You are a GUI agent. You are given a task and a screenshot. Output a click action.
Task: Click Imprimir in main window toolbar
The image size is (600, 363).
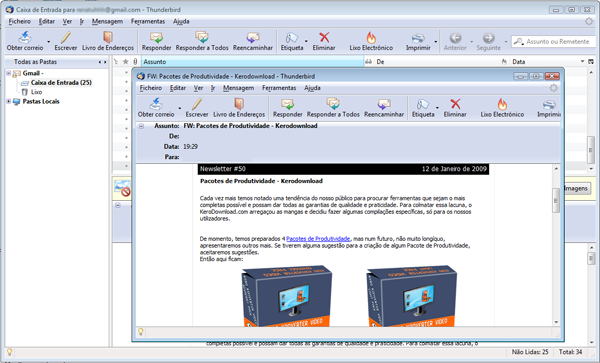(418, 41)
